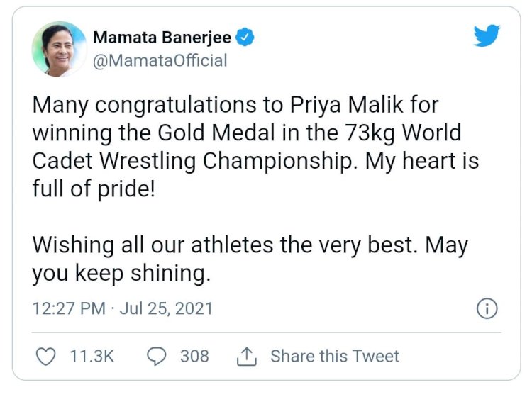This screenshot has height=397, width=532.
Task: Click the blue verified checkmark badge
Action: [x=245, y=38]
